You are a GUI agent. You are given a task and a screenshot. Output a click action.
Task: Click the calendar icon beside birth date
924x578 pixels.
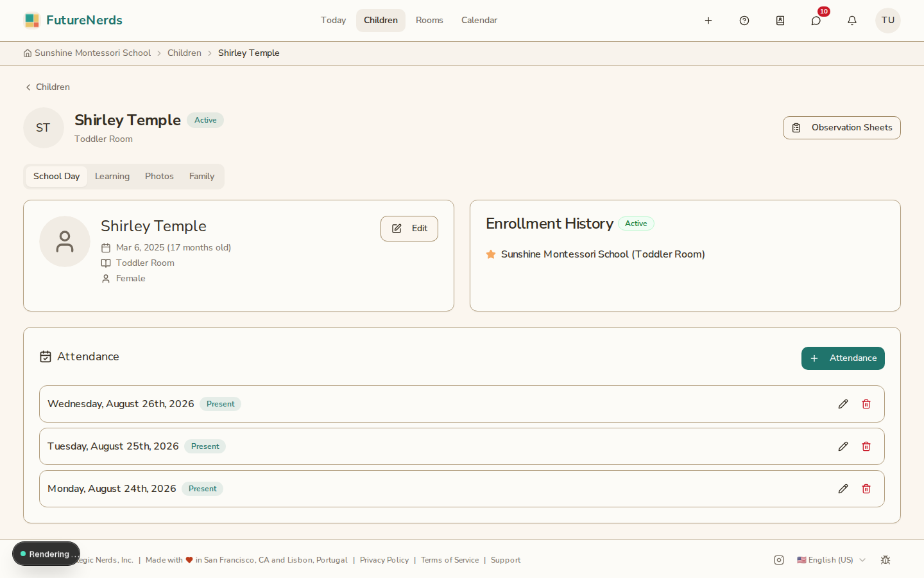point(106,248)
